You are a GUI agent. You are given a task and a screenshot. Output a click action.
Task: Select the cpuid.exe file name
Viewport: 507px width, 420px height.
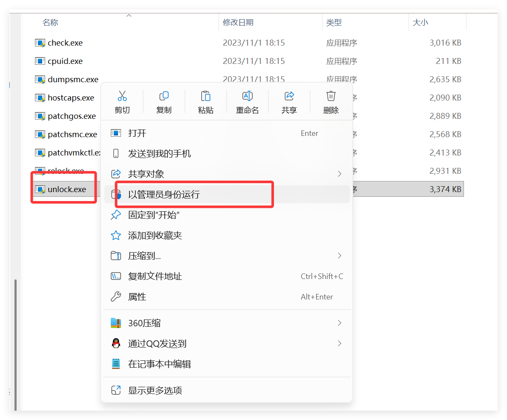tap(65, 61)
